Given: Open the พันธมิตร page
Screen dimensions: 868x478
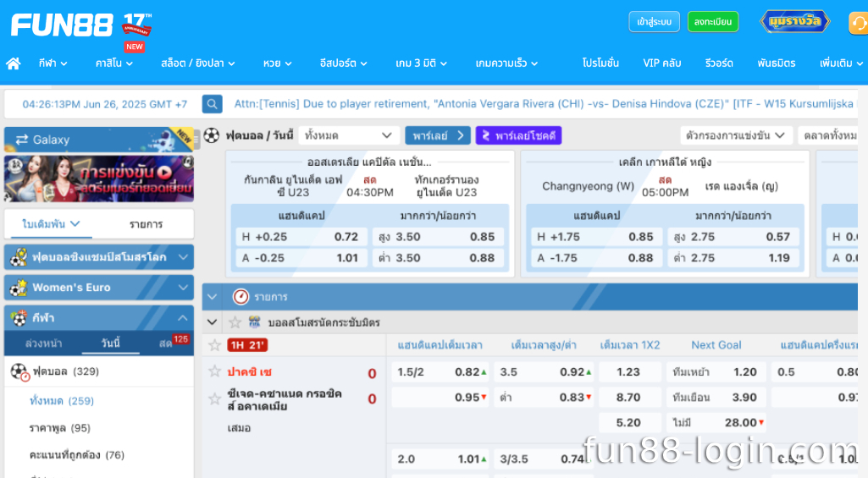Looking at the screenshot, I should point(776,63).
